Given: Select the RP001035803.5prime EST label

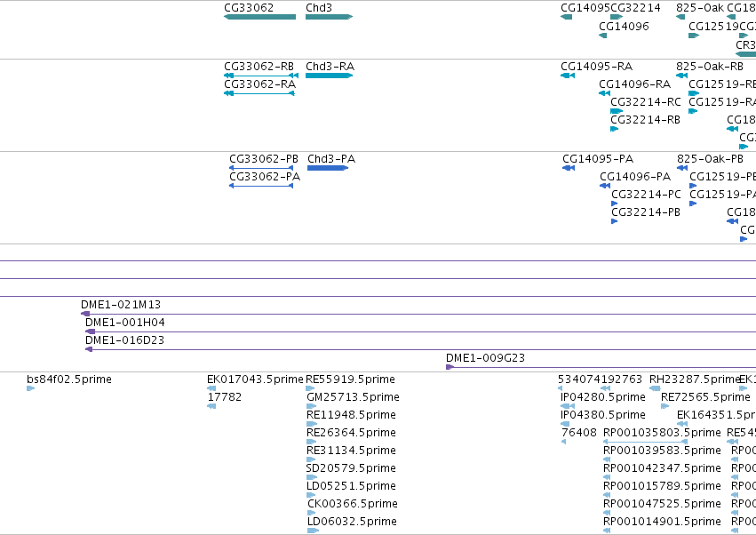Looking at the screenshot, I should coord(662,433).
